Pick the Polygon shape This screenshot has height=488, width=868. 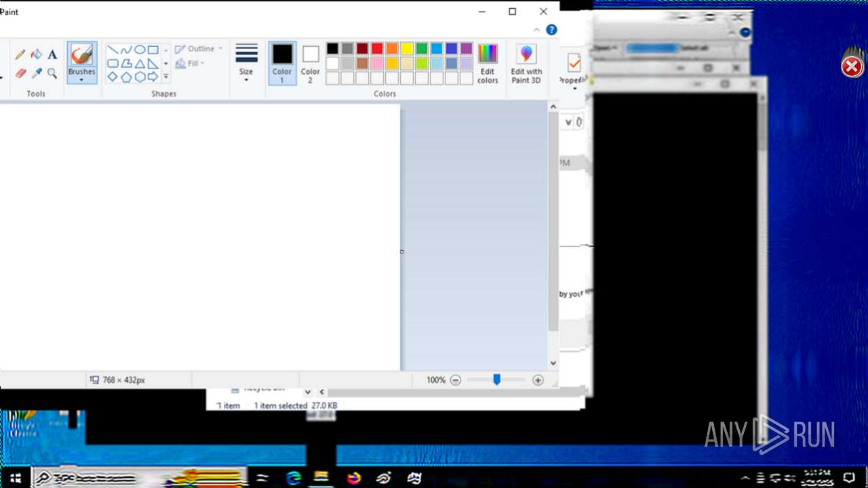tap(126, 63)
